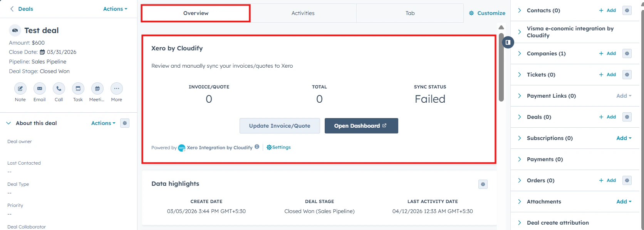This screenshot has width=644, height=230.
Task: Expand the Orders (0) section
Action: (520, 180)
